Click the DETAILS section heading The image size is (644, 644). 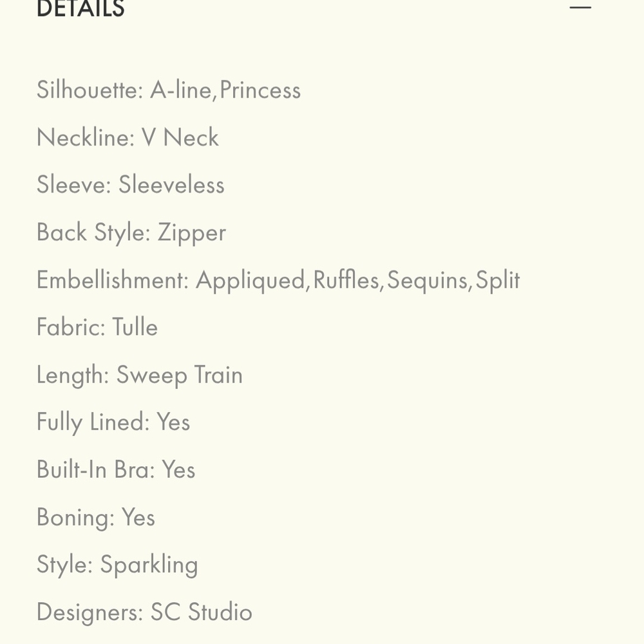[x=80, y=8]
